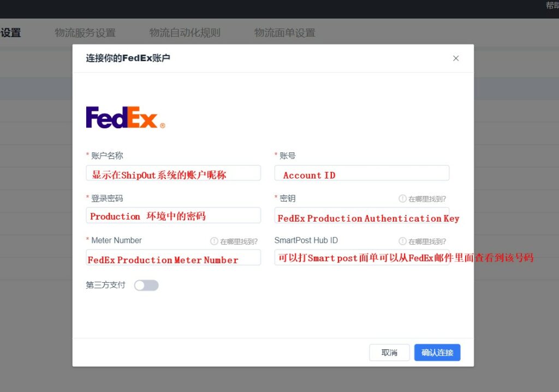Open the 物流自动化规则 tab
This screenshot has height=392, width=559.
184,33
